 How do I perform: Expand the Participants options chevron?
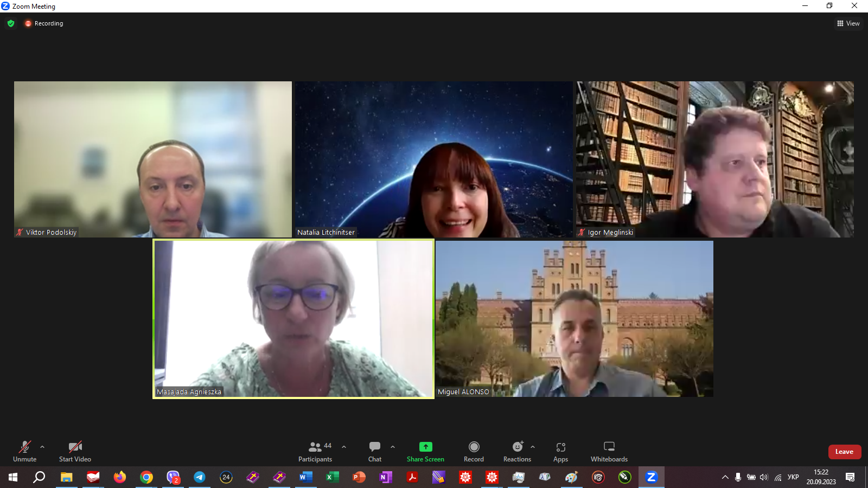tap(344, 447)
